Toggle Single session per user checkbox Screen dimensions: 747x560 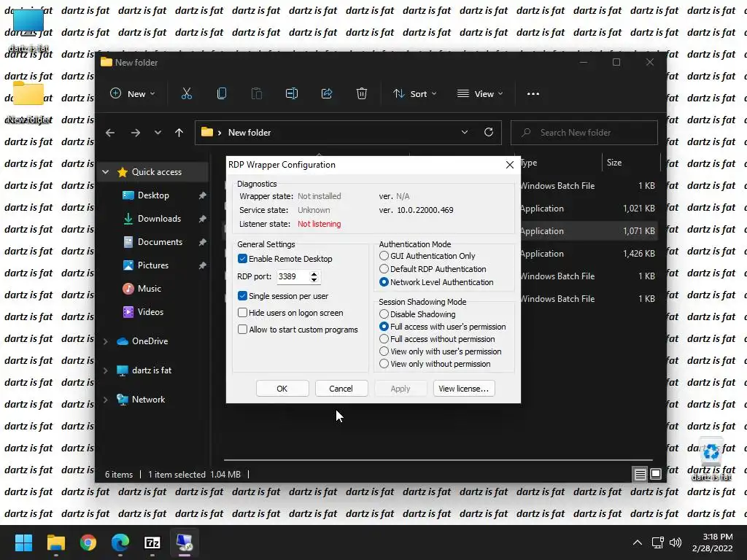point(242,296)
